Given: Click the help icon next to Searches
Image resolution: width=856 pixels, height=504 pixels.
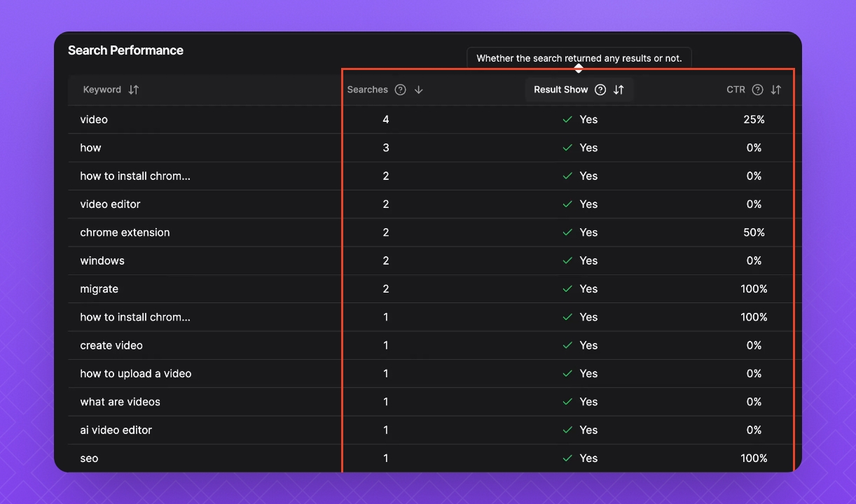Looking at the screenshot, I should [x=400, y=90].
